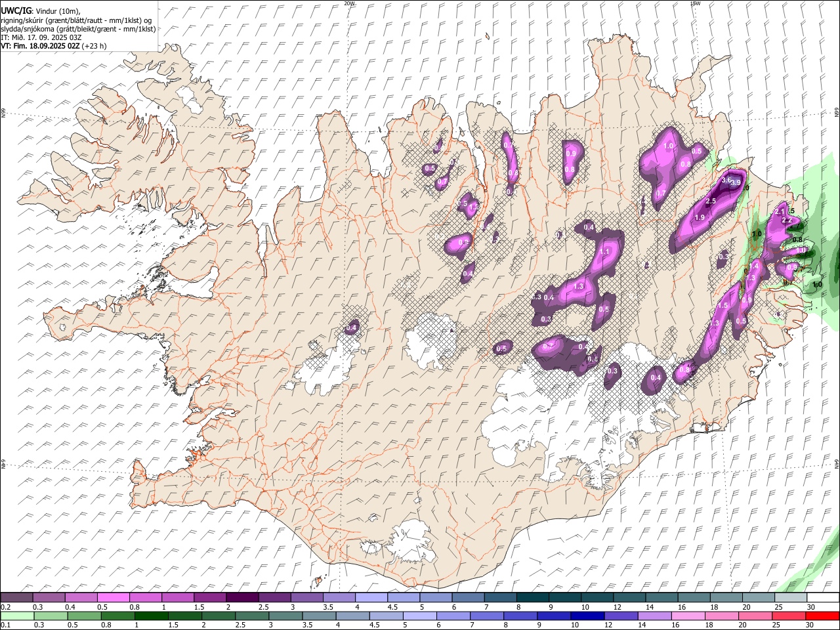Pick the lower legend swatch between 0.8 and 1
840x630 pixels.
click(117, 616)
